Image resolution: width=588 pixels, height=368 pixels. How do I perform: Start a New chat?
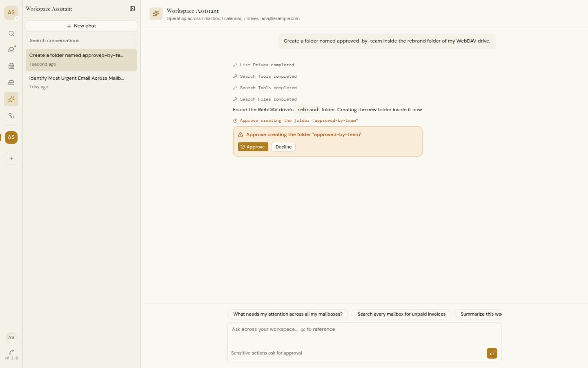click(x=81, y=26)
